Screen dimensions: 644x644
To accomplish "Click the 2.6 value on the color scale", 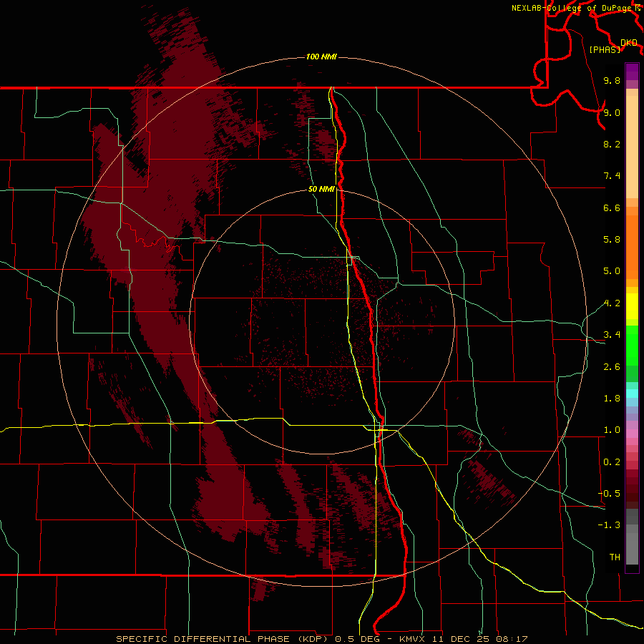I will coord(612,367).
